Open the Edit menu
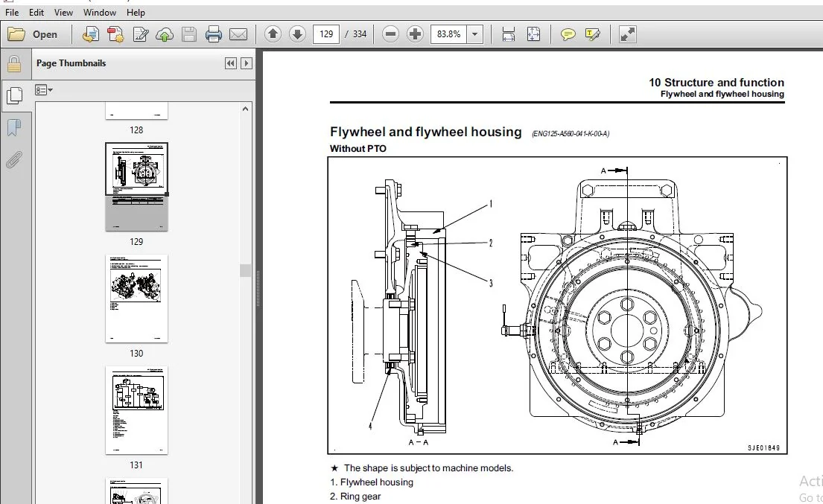The width and height of the screenshot is (823, 504). [x=36, y=12]
